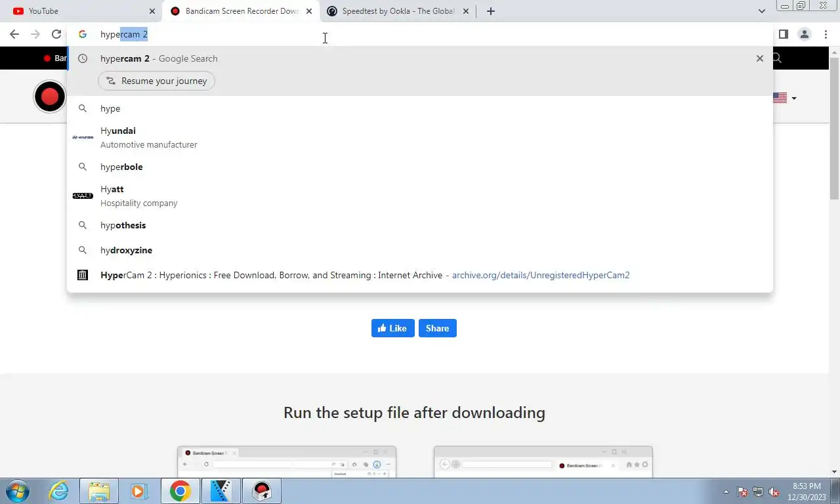Image resolution: width=840 pixels, height=504 pixels.
Task: Choose the 'hypothesis' search suggestion
Action: [x=420, y=225]
